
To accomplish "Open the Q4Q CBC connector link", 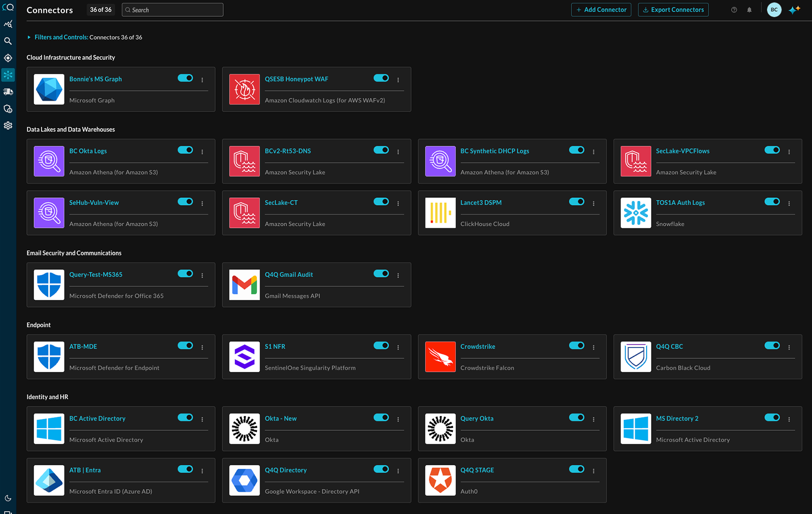I will 669,347.
